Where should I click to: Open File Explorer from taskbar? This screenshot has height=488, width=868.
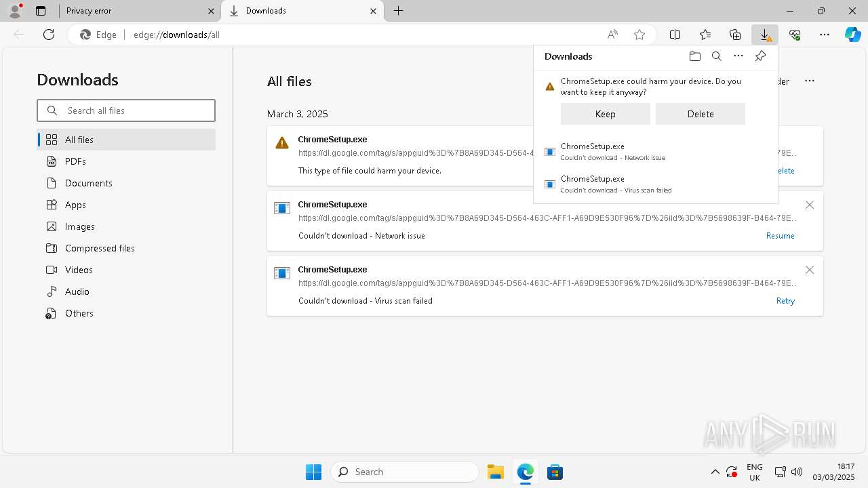[496, 472]
